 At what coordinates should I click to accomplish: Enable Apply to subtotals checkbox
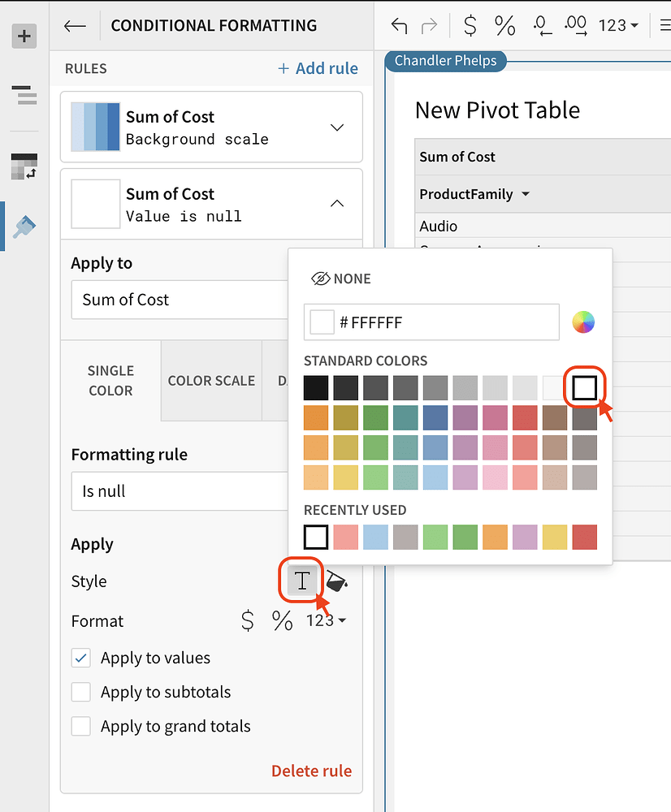coord(81,692)
